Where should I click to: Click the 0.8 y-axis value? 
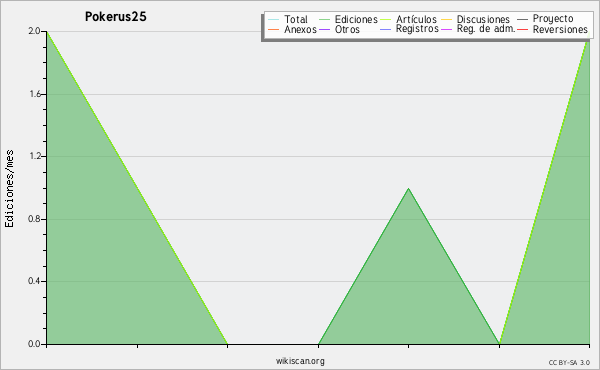34,219
